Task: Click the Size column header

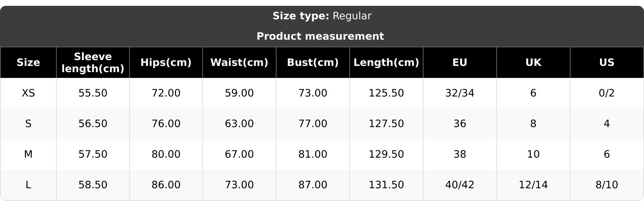Action: pos(28,63)
